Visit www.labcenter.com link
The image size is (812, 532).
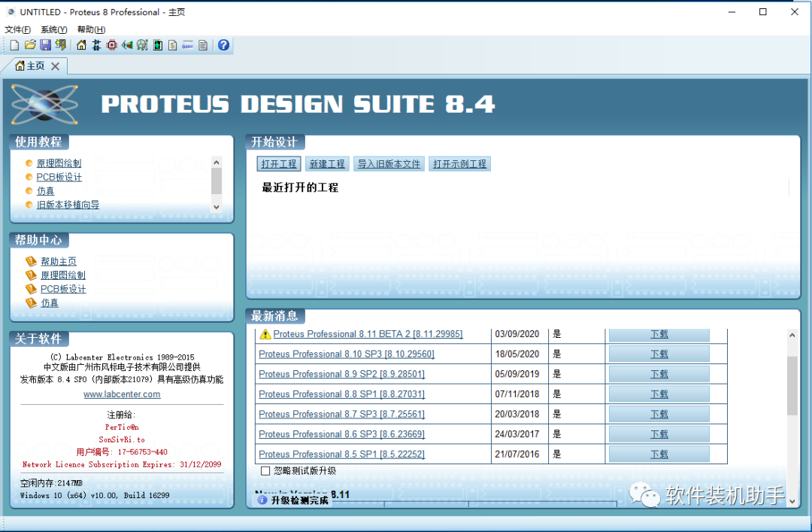point(123,394)
